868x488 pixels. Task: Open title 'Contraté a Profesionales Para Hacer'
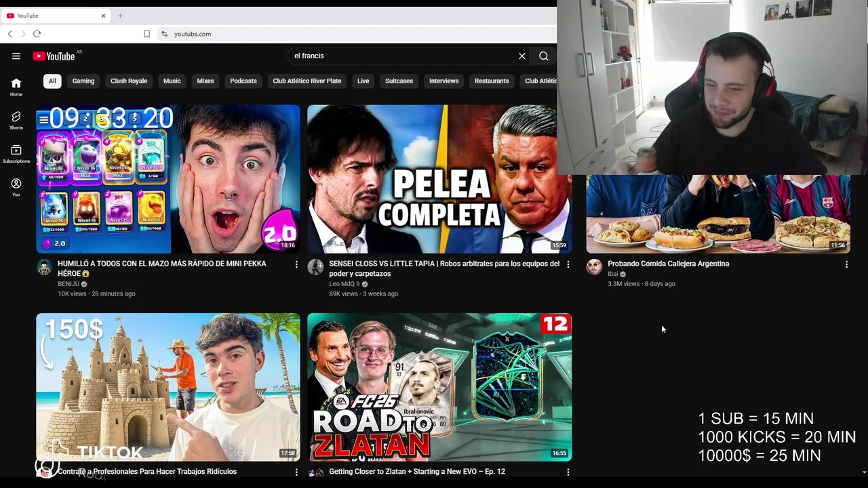pos(147,472)
